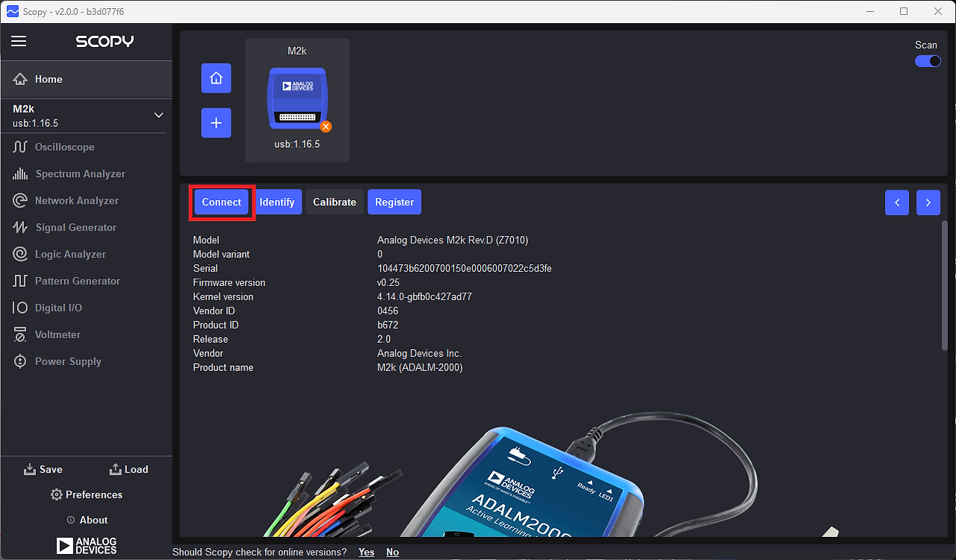This screenshot has width=956, height=560.
Task: Click the blue home button in device bar
Action: [217, 78]
